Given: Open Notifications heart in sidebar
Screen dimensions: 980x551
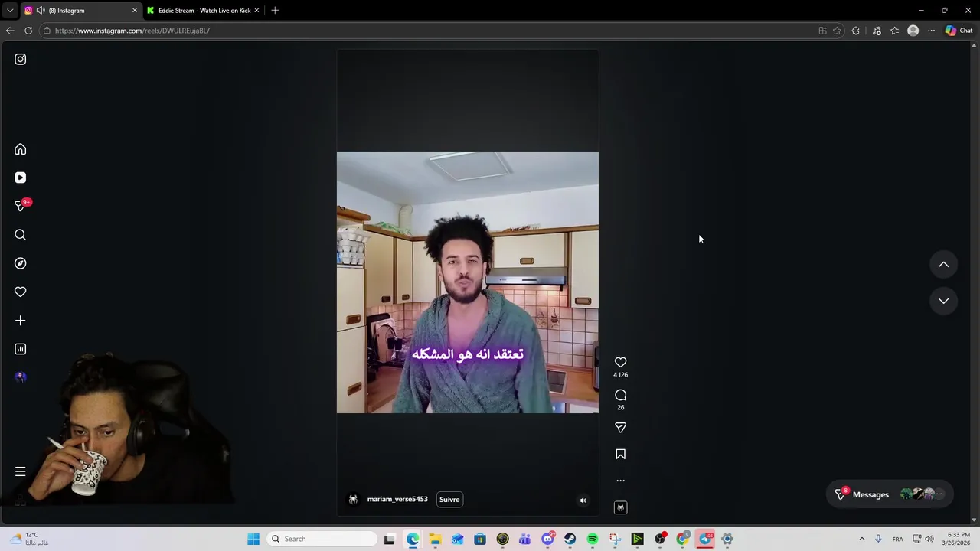Looking at the screenshot, I should (x=21, y=292).
